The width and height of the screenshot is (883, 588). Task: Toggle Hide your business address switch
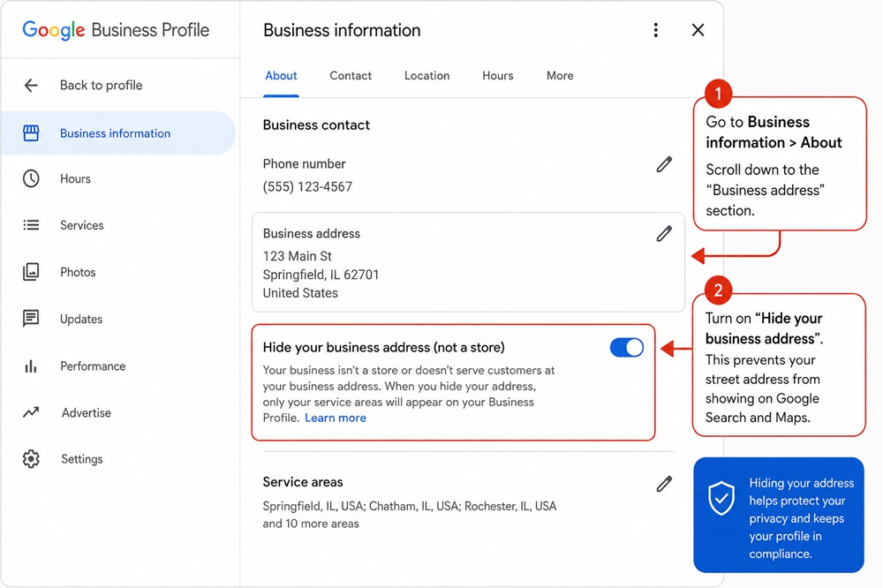pyautogui.click(x=627, y=348)
